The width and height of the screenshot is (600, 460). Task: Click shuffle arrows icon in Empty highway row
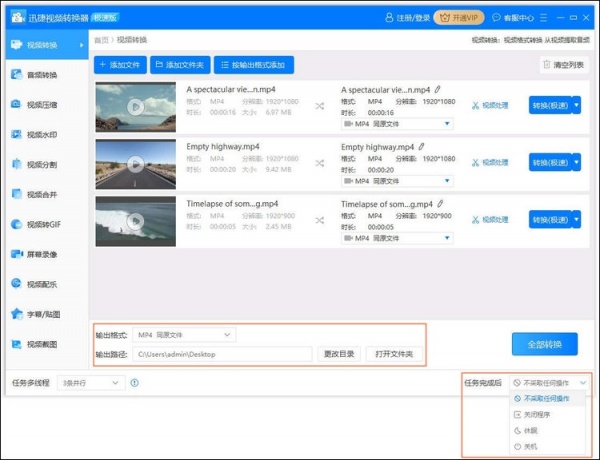320,163
